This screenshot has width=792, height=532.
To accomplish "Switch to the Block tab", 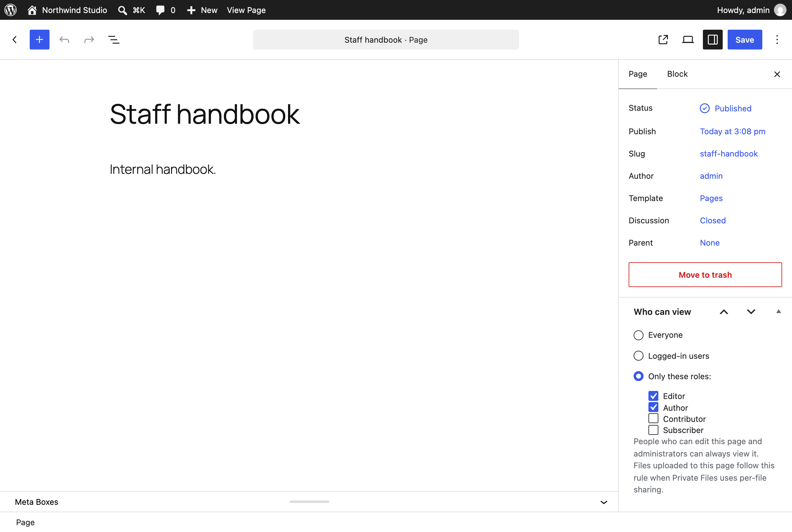I will coord(677,74).
